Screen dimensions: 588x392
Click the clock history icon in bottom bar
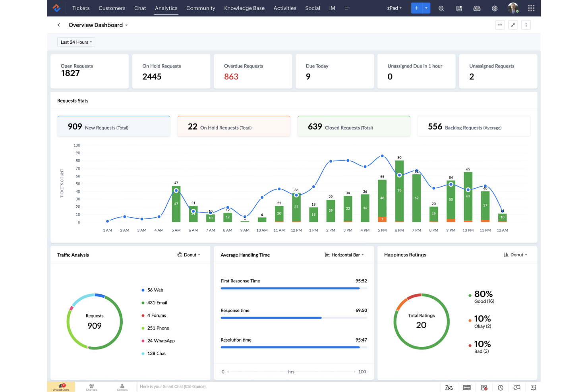coord(501,388)
